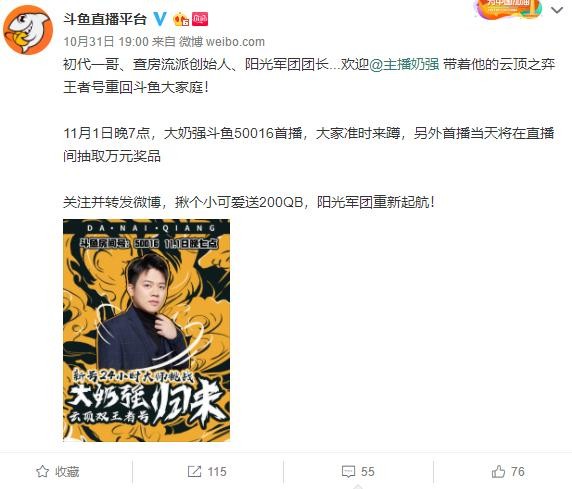Expand the post options chevron menu
This screenshot has width=572, height=489.
click(x=557, y=11)
